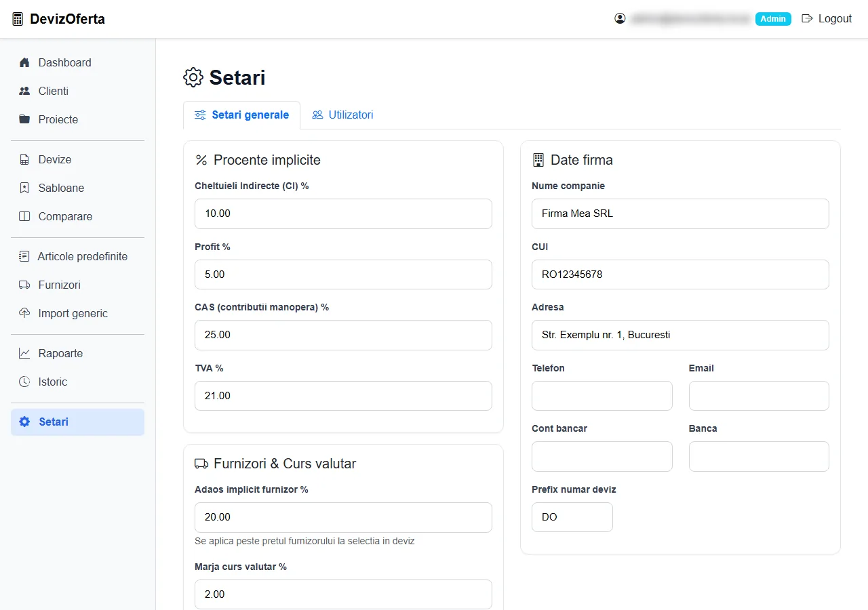Click the user profile icon in header
This screenshot has height=610, width=868.
pyautogui.click(x=620, y=18)
